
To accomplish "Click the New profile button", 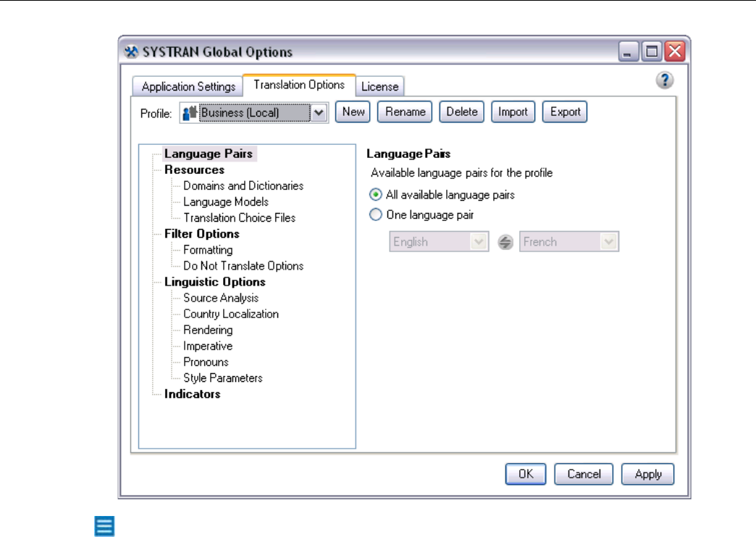I will [353, 112].
